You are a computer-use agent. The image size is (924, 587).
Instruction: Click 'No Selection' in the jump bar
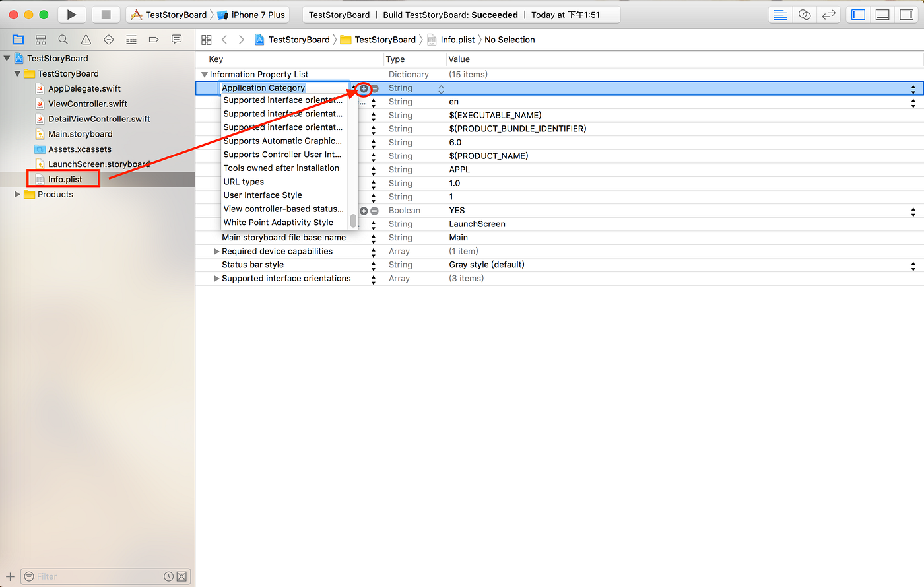[x=510, y=40]
